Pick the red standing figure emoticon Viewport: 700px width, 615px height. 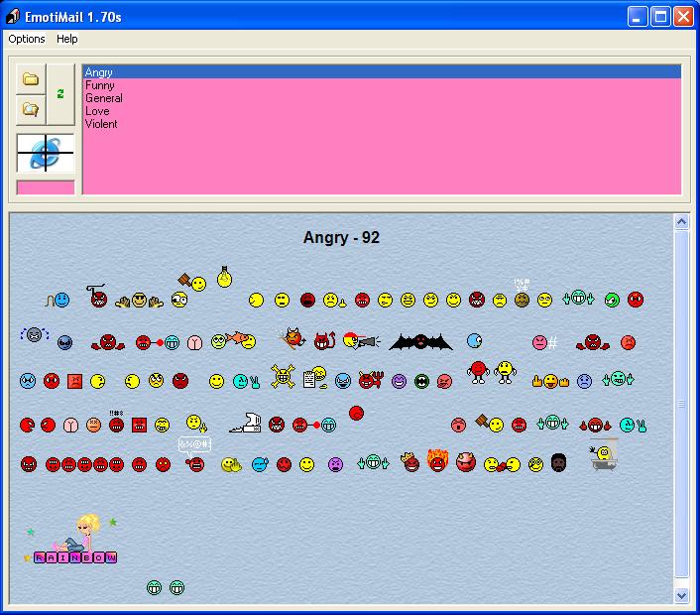(x=478, y=372)
